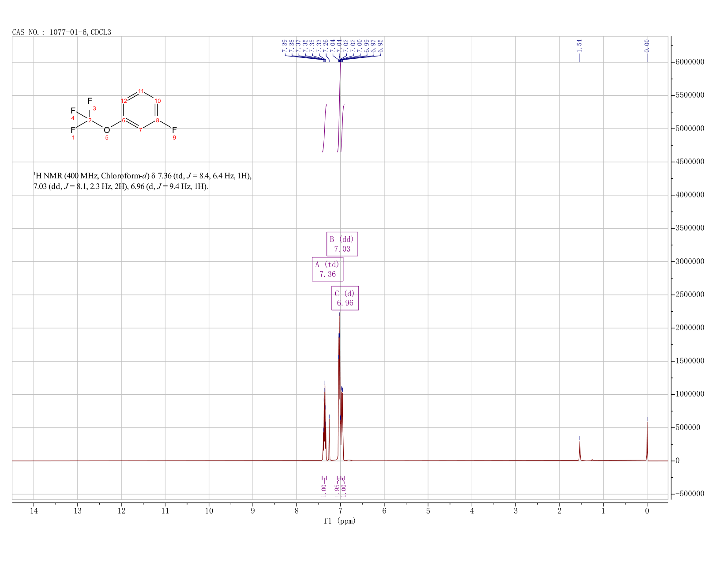Click the A (td) 7.36 multiplet box
The image size is (728, 563).
point(327,269)
